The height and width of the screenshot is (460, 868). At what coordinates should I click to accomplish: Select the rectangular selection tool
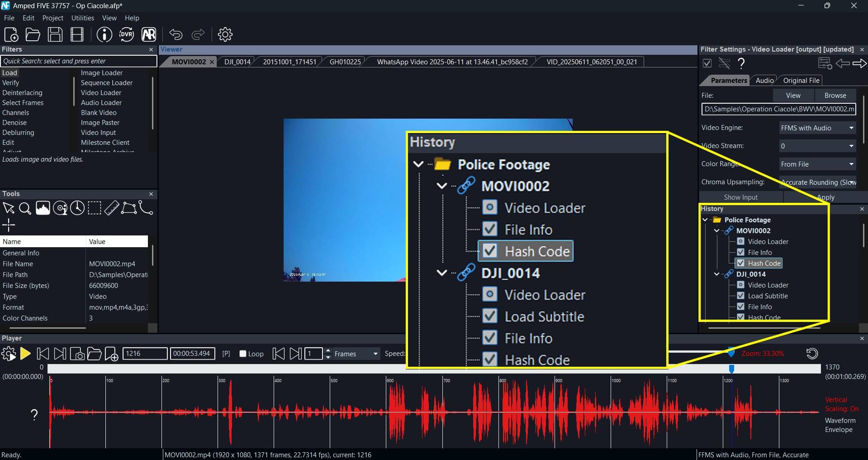95,208
